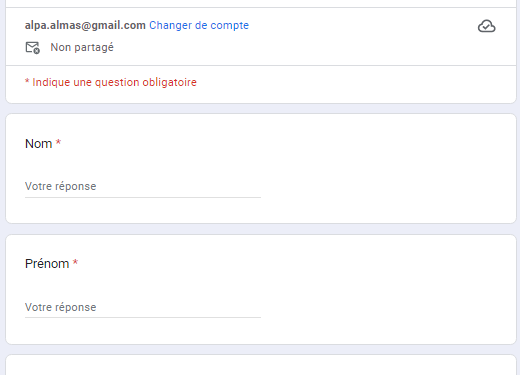Screen dimensions: 520x375
Task: Click the header strip above the email row
Action: pyautogui.click(x=261, y=3)
